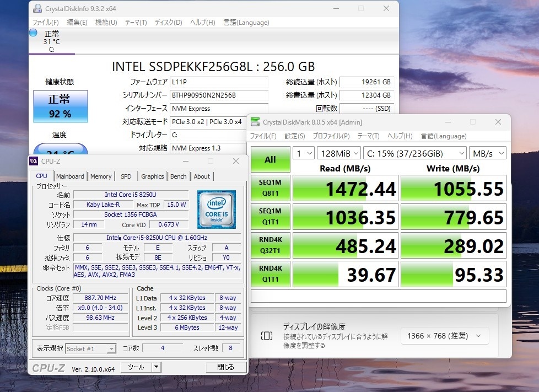The height and width of the screenshot is (392, 539).
Task: Open the 設定 menu in CrystalDiskMark
Action: [x=295, y=136]
